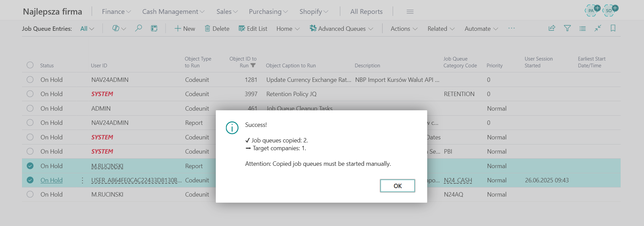Select the M.RUCINSKI N24AQ row circle
This screenshot has width=644, height=226.
pyautogui.click(x=30, y=194)
